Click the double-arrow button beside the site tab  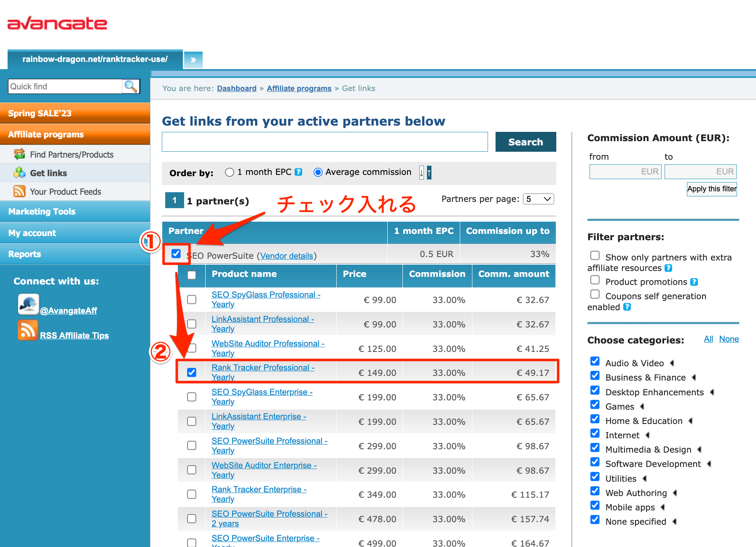pyautogui.click(x=193, y=59)
